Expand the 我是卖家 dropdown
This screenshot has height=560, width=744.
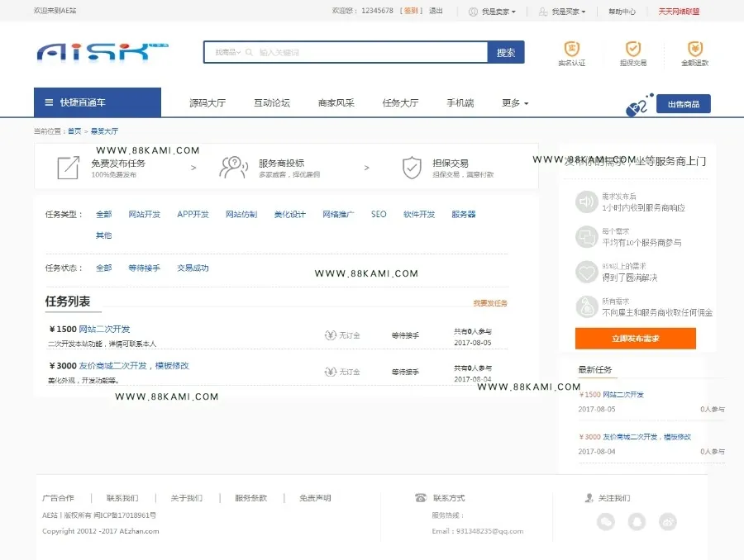point(493,12)
